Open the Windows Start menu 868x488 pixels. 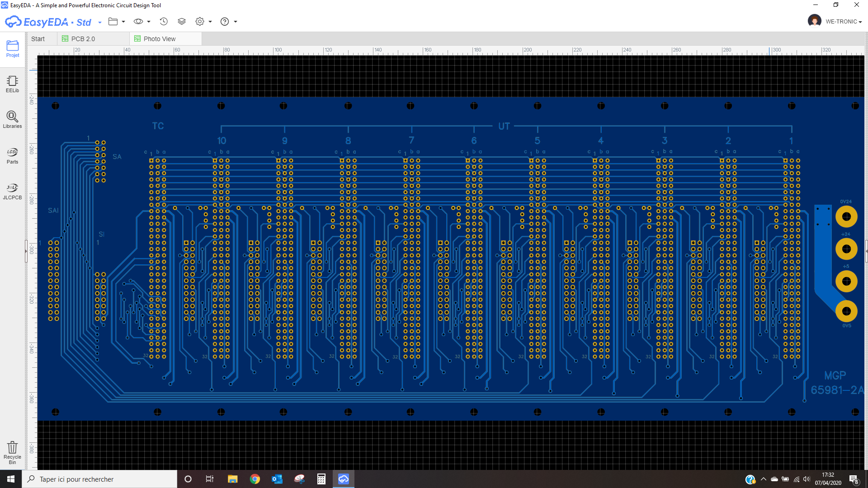tap(11, 479)
